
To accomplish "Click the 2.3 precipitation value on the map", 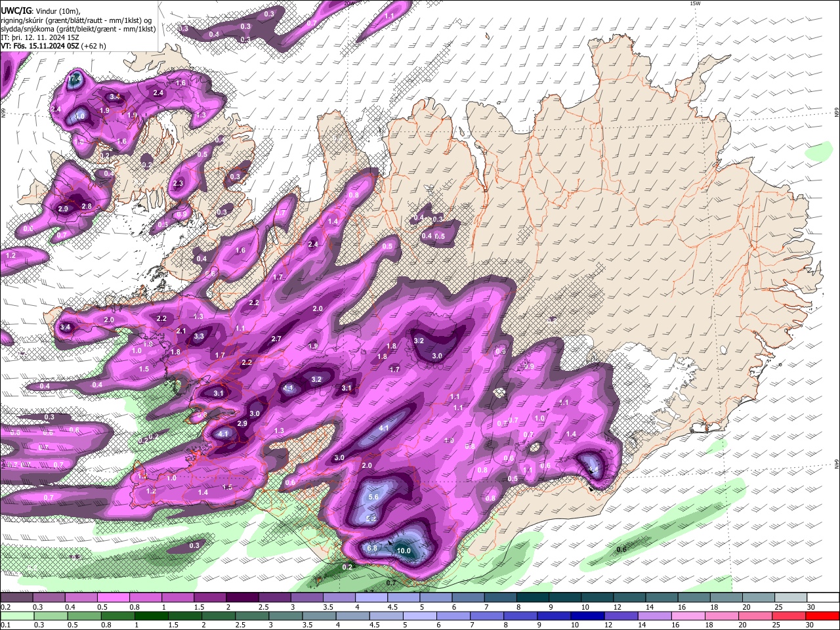I will click(x=178, y=184).
